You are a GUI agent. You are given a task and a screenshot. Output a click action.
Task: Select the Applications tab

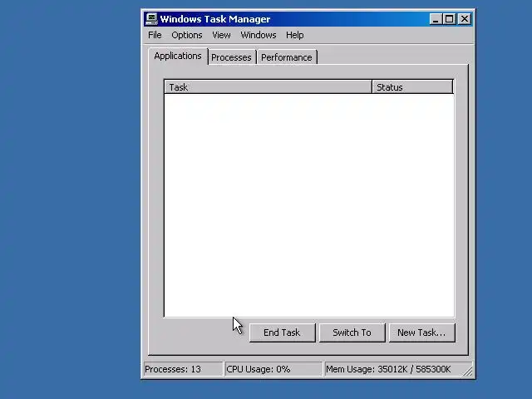coord(178,56)
